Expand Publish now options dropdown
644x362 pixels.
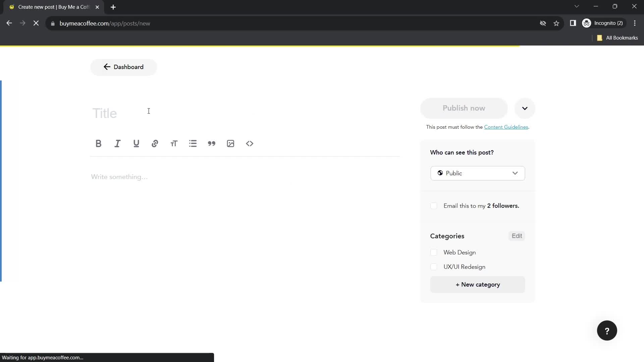525,108
